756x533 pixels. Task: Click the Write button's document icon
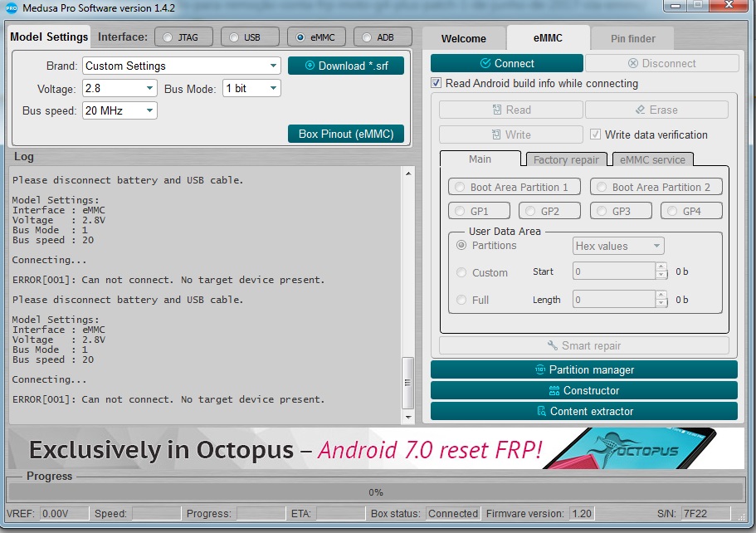coord(496,134)
